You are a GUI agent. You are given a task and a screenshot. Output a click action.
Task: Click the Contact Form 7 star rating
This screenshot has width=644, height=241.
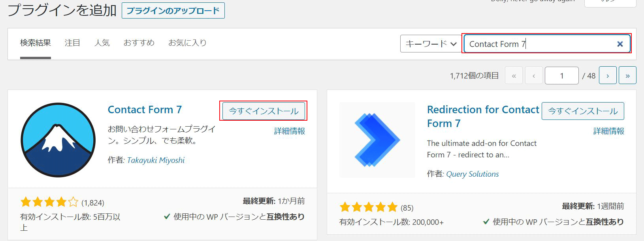point(49,203)
